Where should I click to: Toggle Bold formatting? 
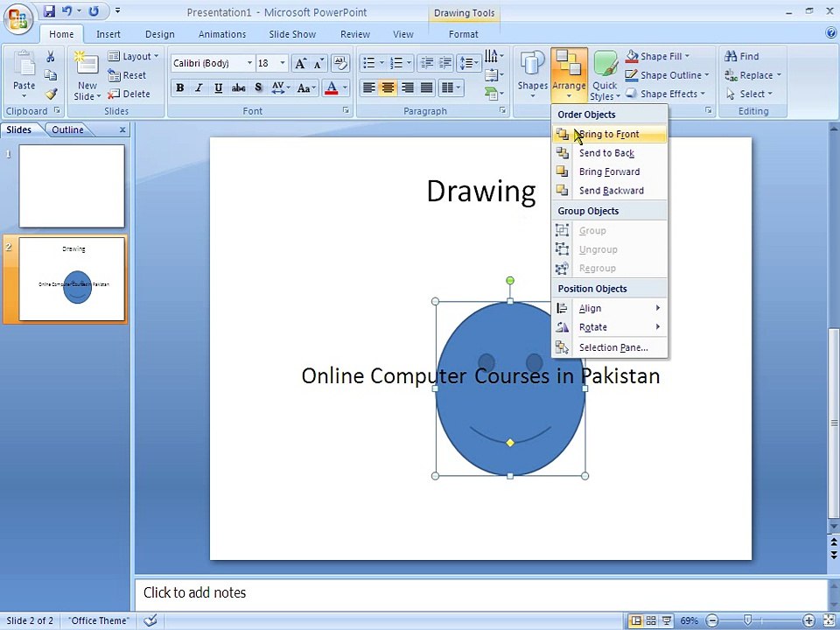click(180, 87)
